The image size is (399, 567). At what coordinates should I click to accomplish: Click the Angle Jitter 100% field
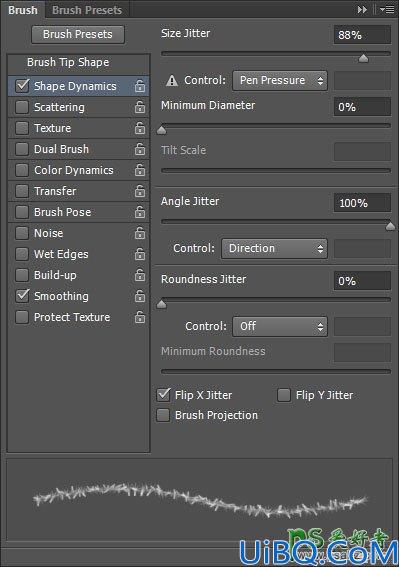point(362,202)
